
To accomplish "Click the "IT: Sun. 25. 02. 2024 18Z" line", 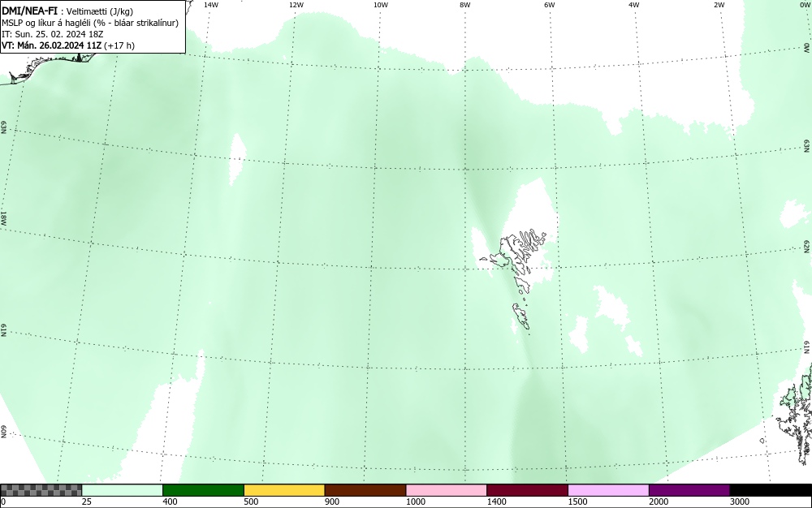I will tap(52, 34).
